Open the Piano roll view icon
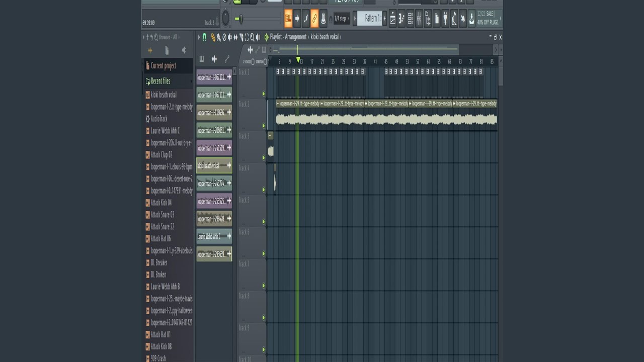 pos(401,19)
